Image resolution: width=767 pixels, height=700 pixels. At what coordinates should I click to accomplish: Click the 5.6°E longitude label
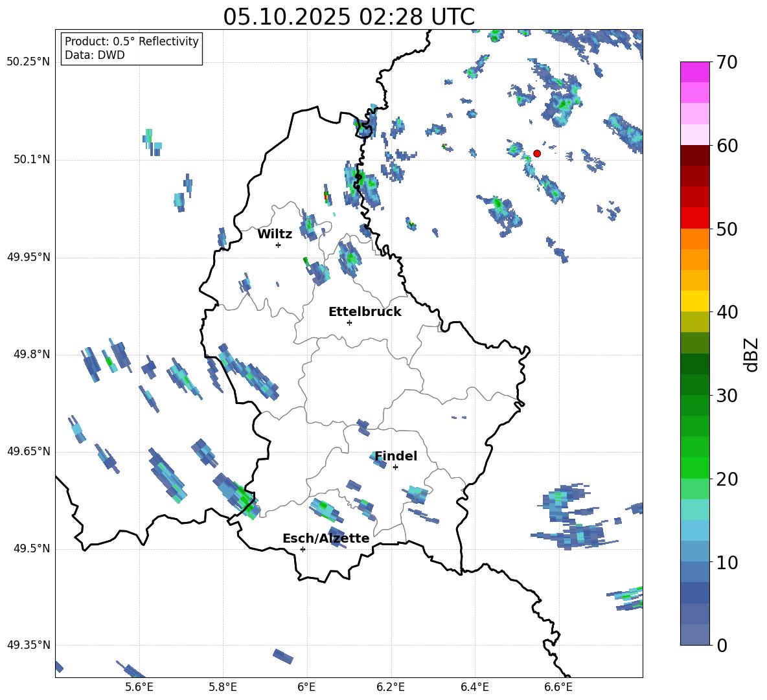coord(139,687)
